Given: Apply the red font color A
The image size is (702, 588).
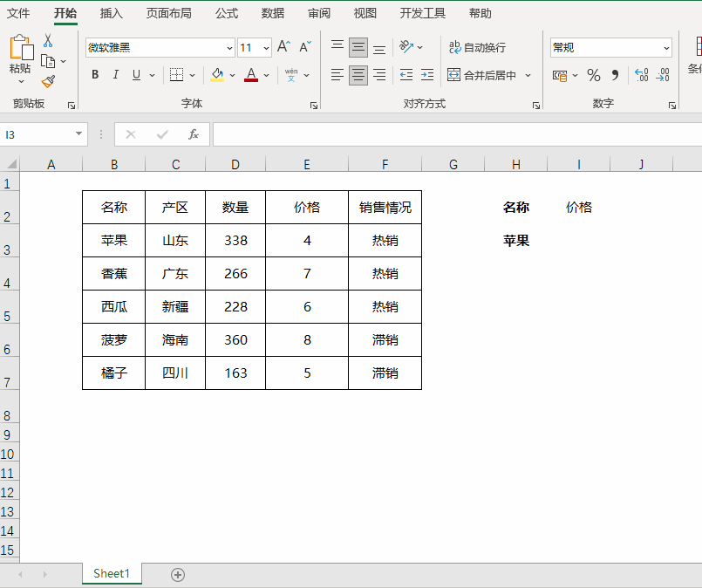Looking at the screenshot, I should click(251, 75).
